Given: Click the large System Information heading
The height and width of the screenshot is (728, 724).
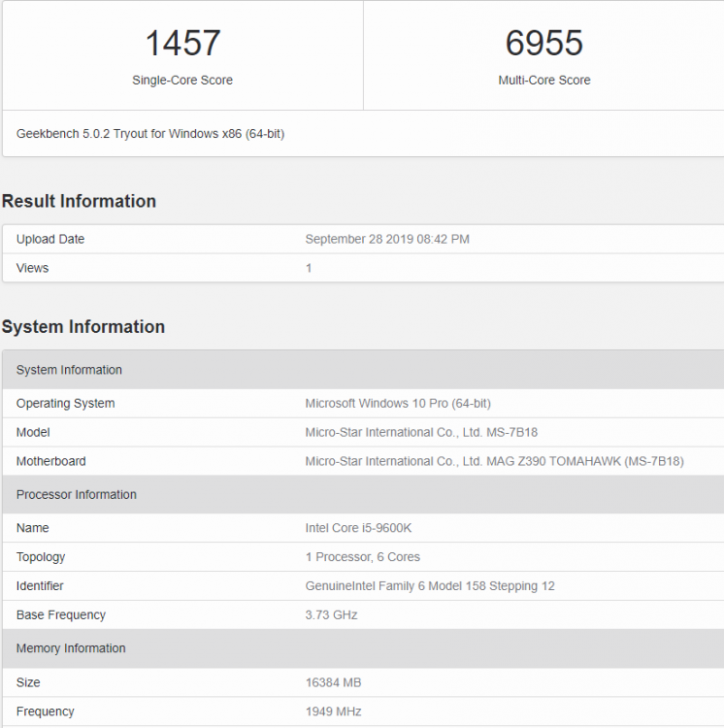Looking at the screenshot, I should coord(83,327).
